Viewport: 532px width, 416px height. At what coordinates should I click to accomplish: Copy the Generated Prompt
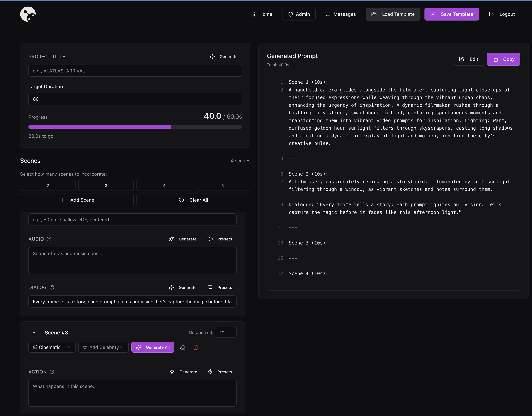[x=503, y=59]
